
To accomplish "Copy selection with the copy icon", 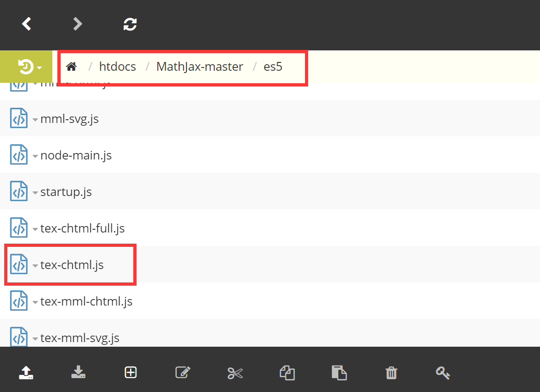I will coord(287,373).
